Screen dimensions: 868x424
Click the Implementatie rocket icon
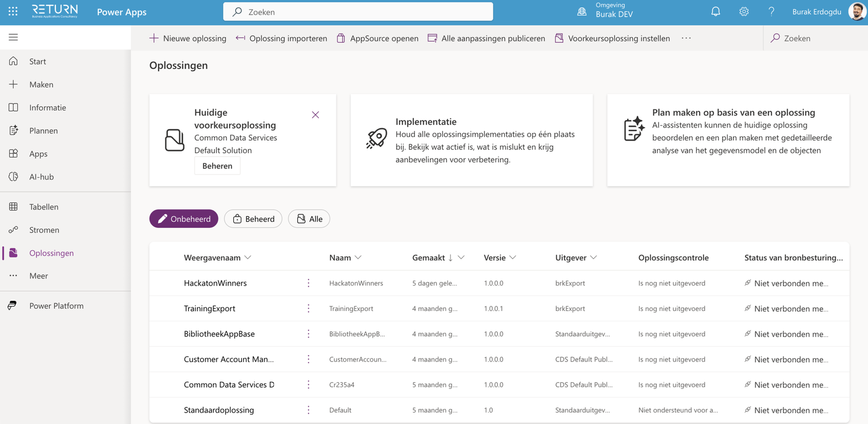[376, 138]
